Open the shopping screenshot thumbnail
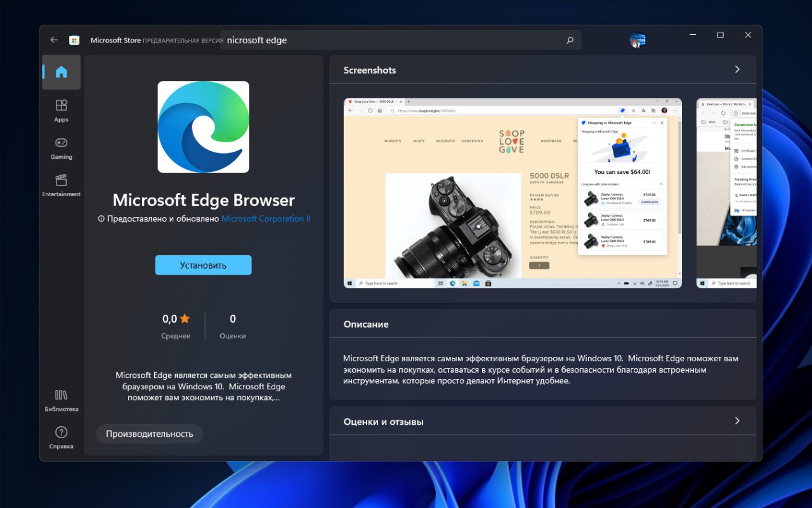Image resolution: width=812 pixels, height=508 pixels. [513, 193]
